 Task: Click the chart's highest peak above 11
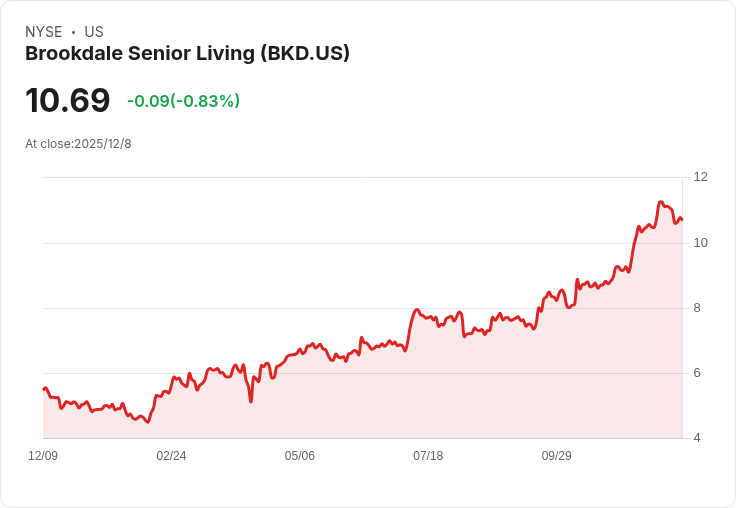(x=660, y=202)
